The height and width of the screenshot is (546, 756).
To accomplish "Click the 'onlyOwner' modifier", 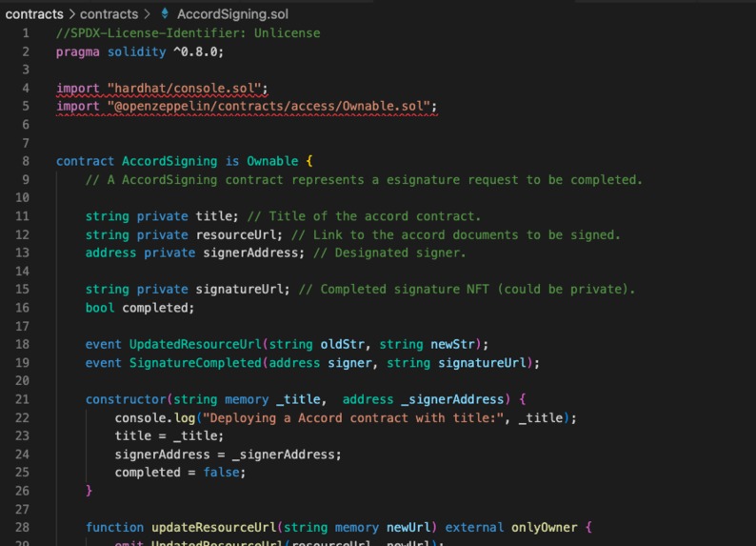I will point(545,527).
